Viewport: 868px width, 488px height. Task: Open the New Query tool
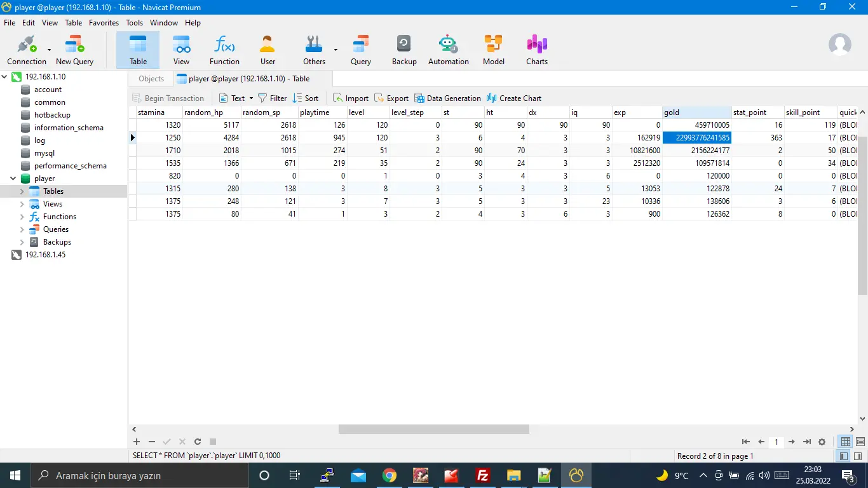(x=74, y=50)
